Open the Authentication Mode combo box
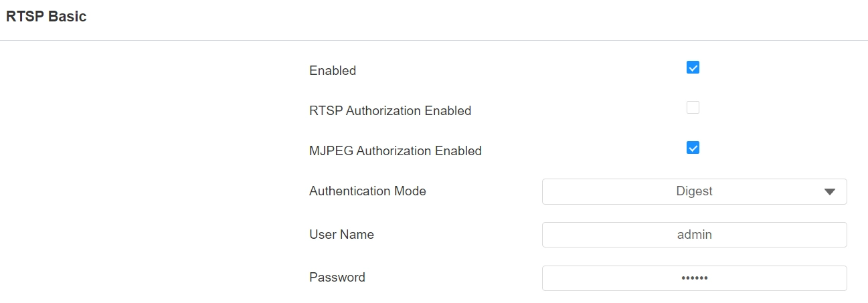 click(694, 191)
